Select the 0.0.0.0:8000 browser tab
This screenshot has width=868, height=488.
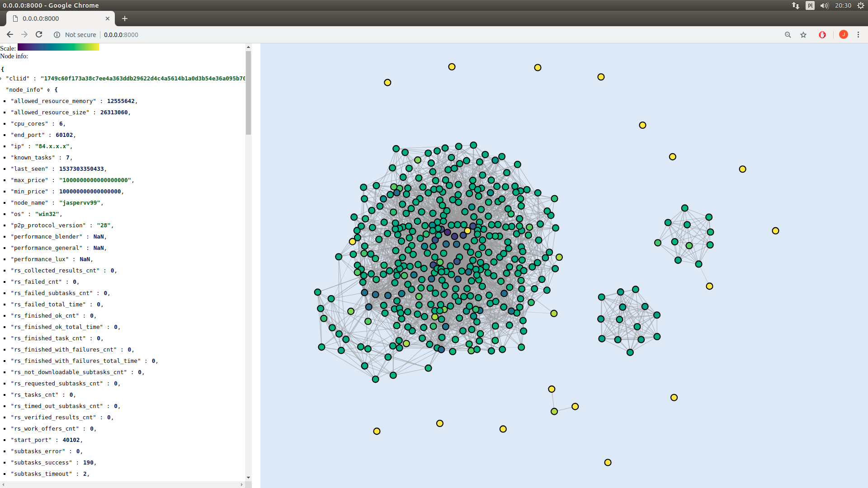pyautogui.click(x=54, y=19)
